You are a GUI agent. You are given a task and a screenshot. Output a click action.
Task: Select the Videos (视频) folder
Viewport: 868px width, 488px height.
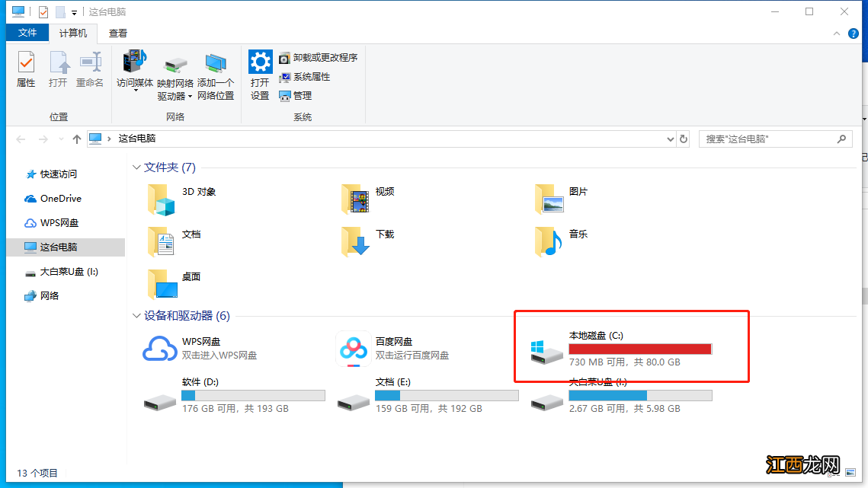click(x=355, y=199)
